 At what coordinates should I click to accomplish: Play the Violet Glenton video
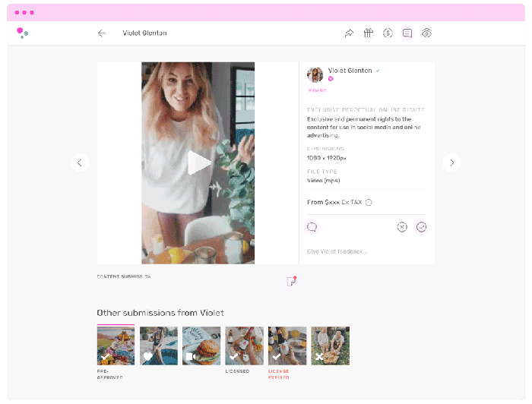point(198,163)
